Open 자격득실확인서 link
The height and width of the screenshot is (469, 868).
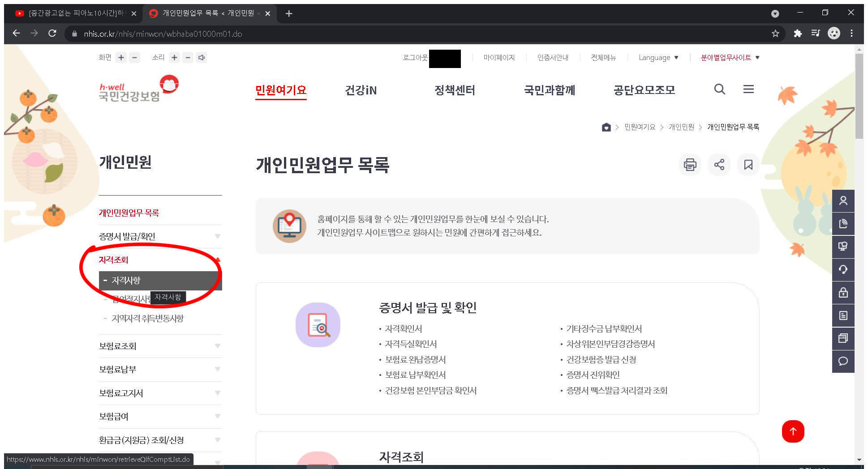[411, 344]
